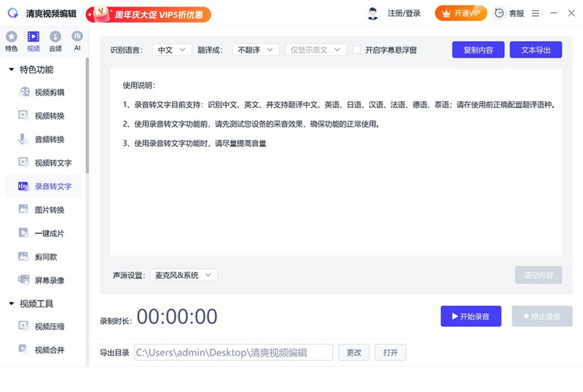Collapse the 视频工具 section
Screen dimensions: 583x392
(12, 304)
